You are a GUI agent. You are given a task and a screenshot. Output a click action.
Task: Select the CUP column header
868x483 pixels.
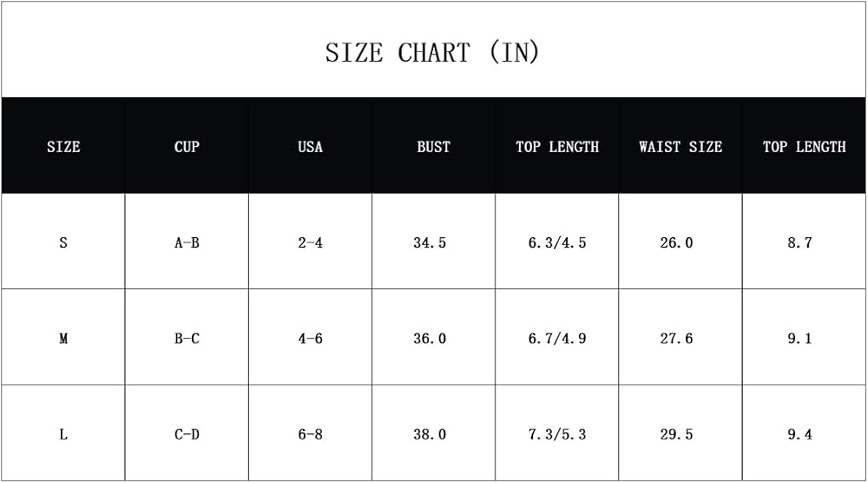[187, 147]
